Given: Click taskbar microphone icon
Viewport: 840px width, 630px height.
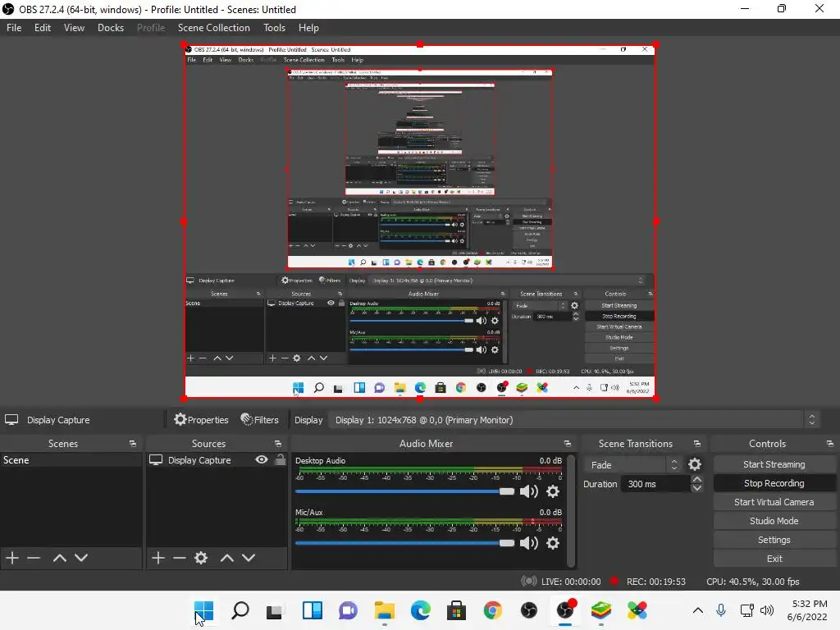Looking at the screenshot, I should pyautogui.click(x=721, y=610).
